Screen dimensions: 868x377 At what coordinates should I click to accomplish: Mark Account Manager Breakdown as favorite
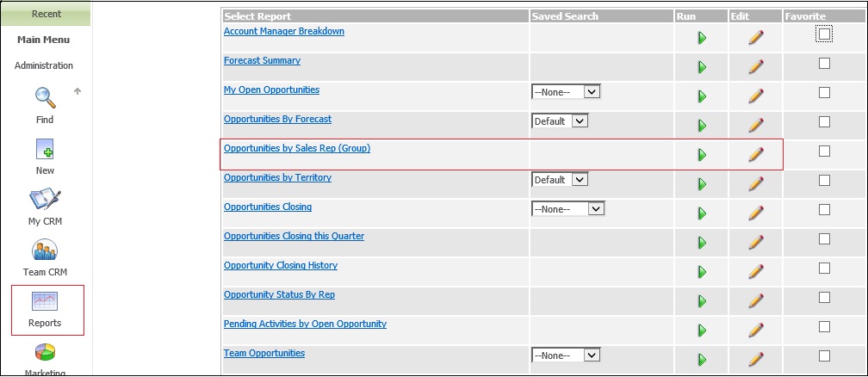coord(824,34)
